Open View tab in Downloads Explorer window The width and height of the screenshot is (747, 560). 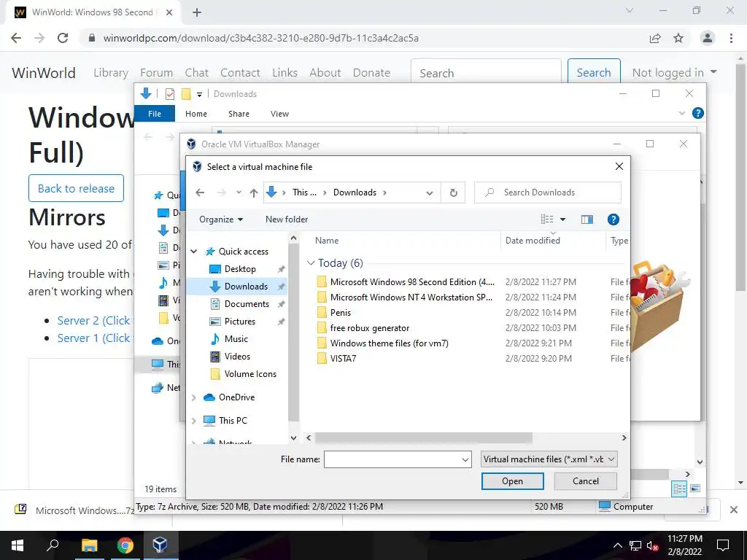(279, 114)
